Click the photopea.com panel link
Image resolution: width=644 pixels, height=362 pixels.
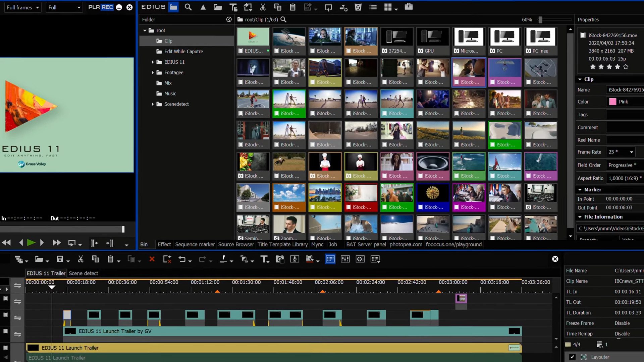click(406, 245)
